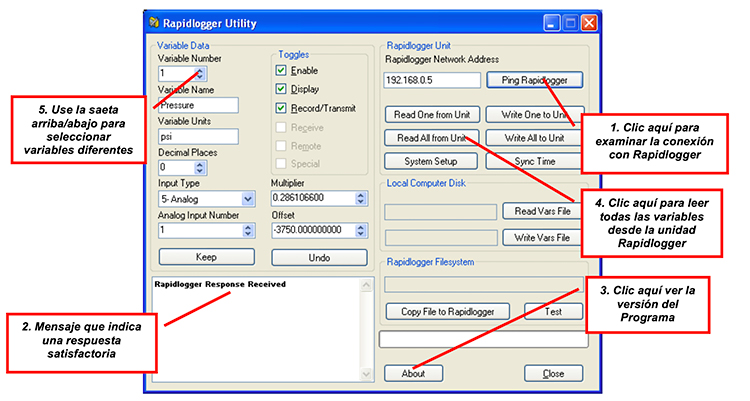Viewport: 750px width, 401px height.
Task: Click the Variable Name field containing Pressure
Action: (x=199, y=105)
